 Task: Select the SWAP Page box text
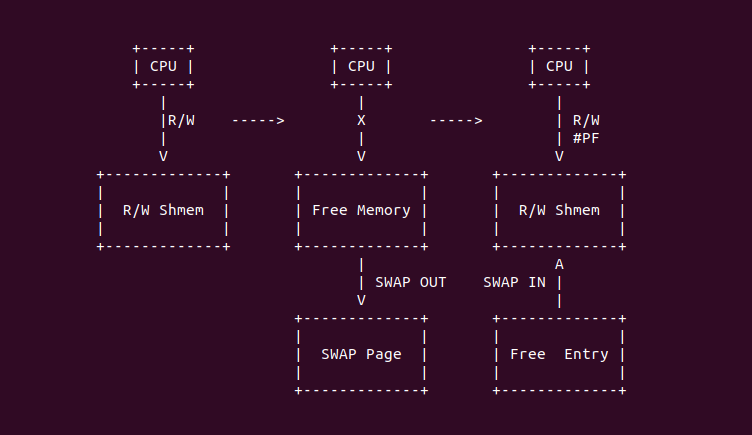click(x=361, y=354)
